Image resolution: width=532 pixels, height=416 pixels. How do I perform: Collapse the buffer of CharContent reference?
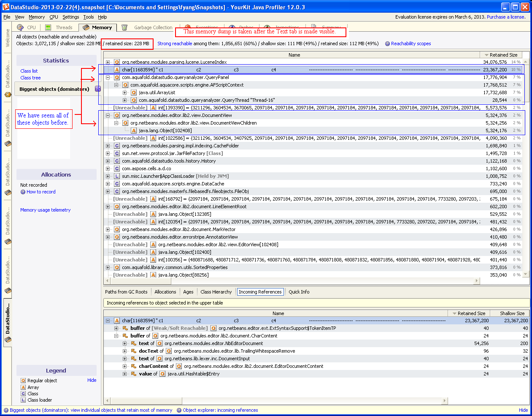point(116,336)
